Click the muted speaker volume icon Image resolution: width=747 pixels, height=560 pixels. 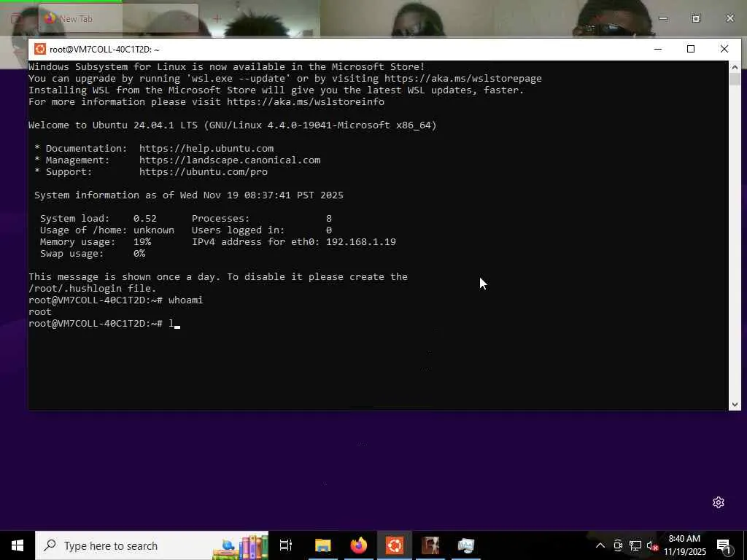coord(652,545)
